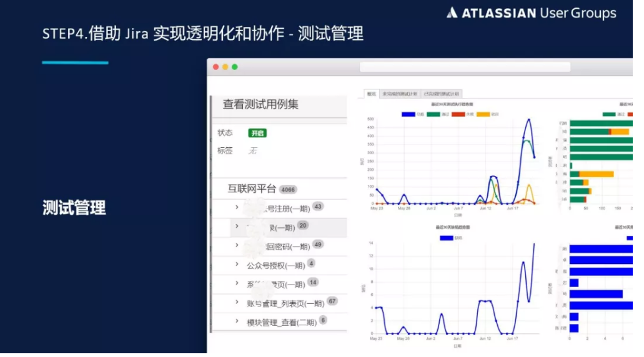Open 公众号授权(一期) test set
The image size is (644, 357).
pyautogui.click(x=275, y=265)
